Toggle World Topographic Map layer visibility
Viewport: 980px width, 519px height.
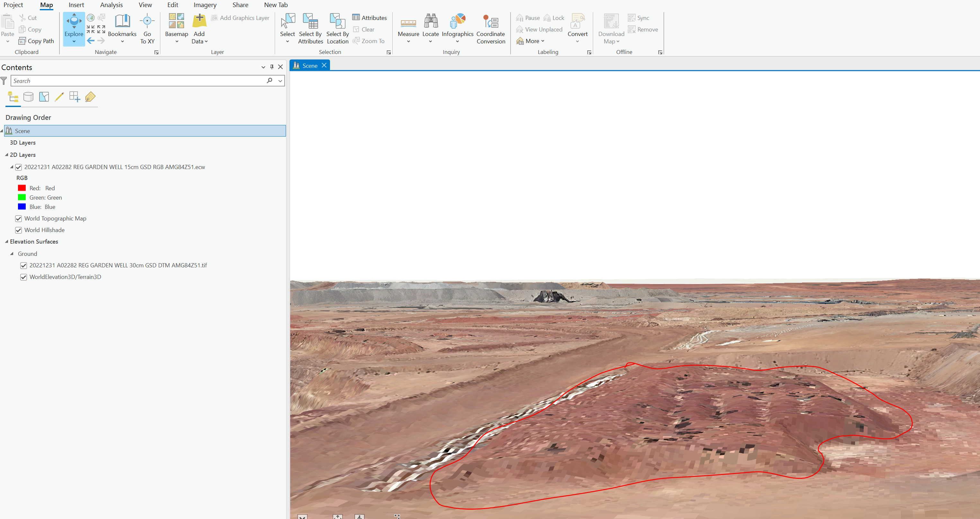coord(18,219)
